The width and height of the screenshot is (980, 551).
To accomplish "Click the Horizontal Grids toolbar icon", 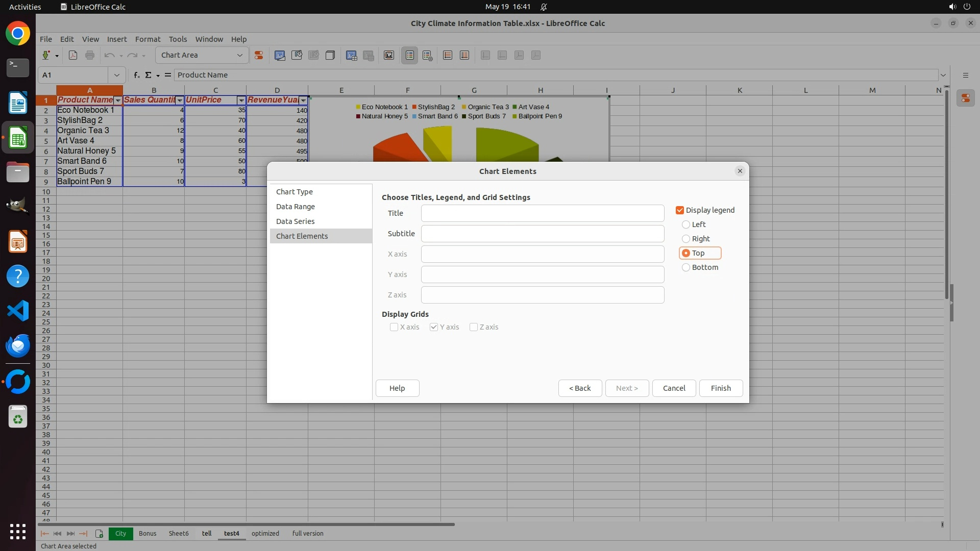I will tap(448, 55).
